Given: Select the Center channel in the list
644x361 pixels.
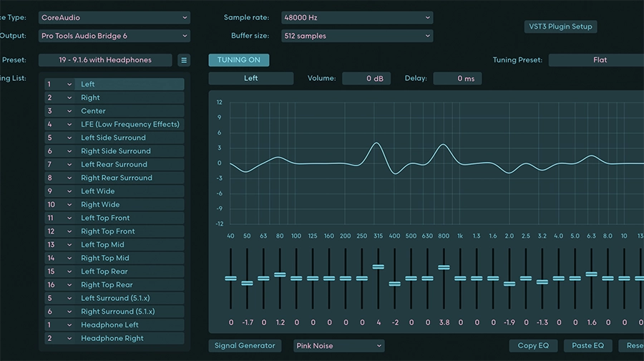Looking at the screenshot, I should pos(129,111).
